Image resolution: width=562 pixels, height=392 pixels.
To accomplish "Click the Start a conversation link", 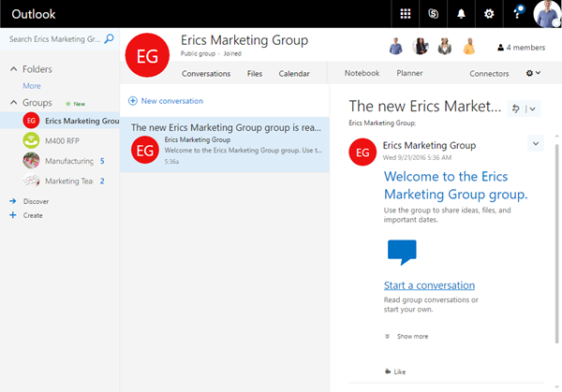I will click(429, 285).
